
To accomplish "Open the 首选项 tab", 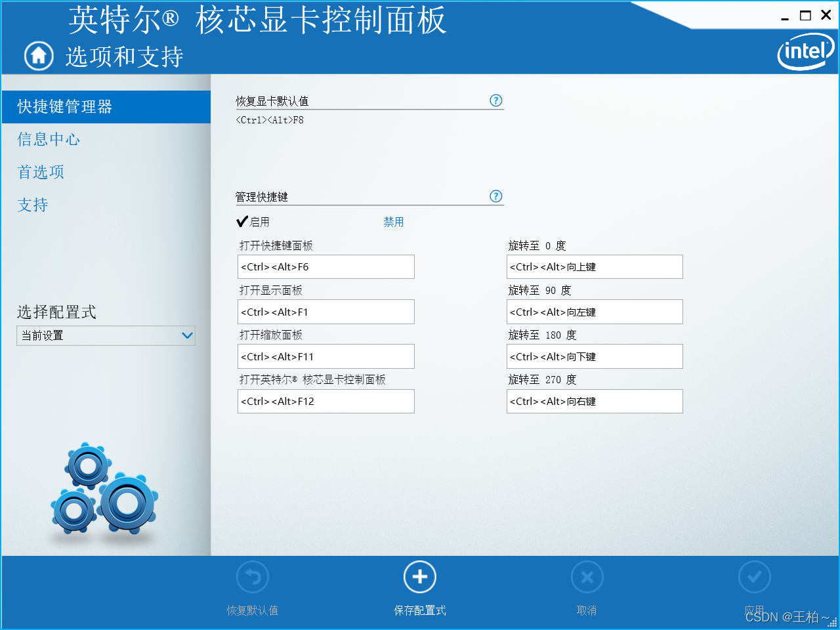I will click(41, 172).
